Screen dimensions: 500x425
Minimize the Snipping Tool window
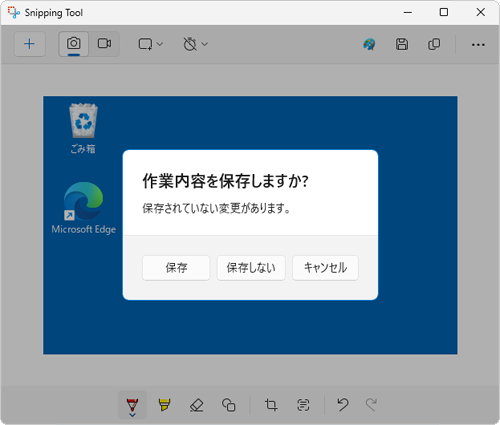click(408, 13)
